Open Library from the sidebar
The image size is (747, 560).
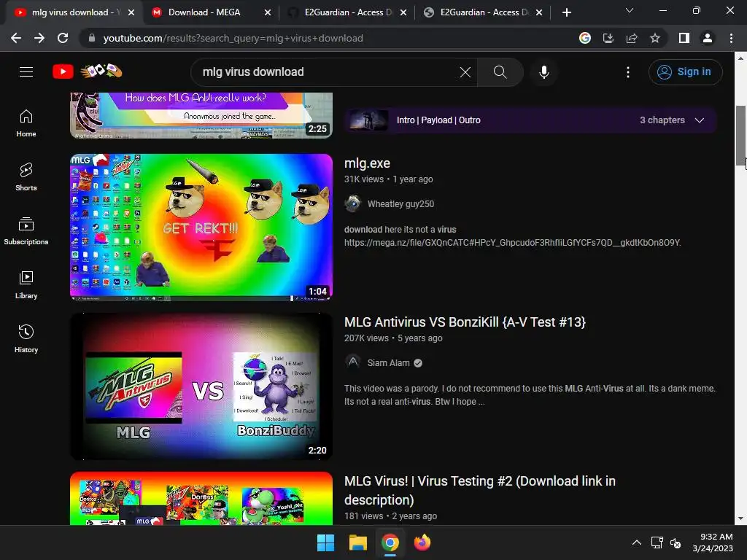coord(26,285)
